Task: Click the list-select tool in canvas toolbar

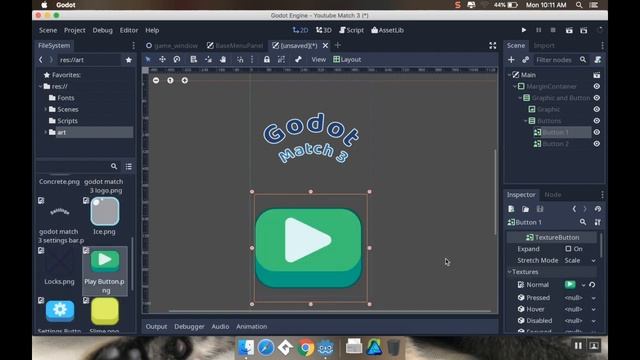Action: pos(193,60)
